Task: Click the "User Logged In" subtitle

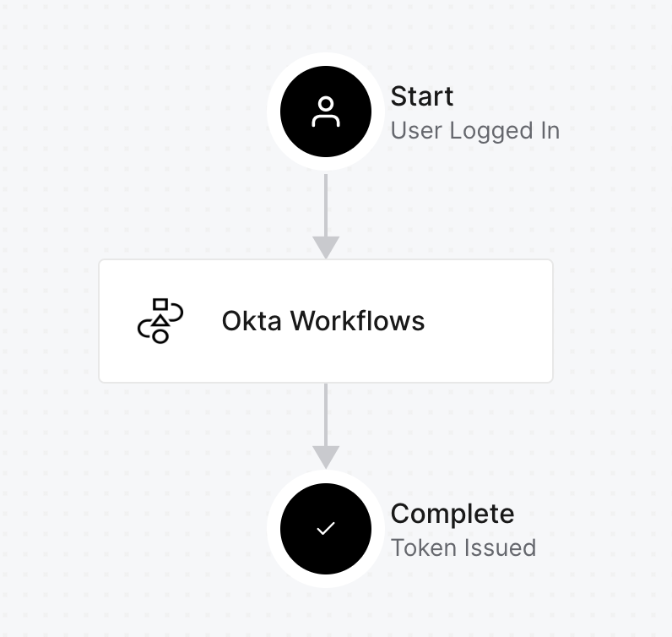Action: (474, 131)
